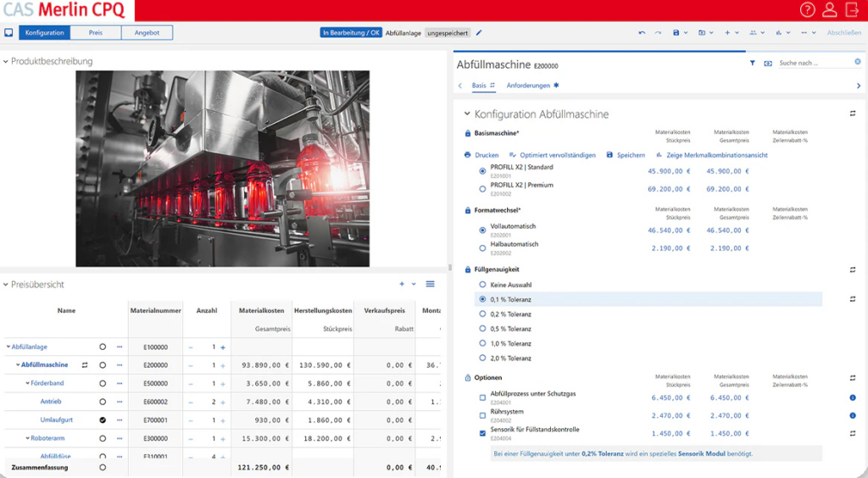The image size is (868, 478).
Task: Click the pencil edit icon beside ungespeichert
Action: pos(479,33)
